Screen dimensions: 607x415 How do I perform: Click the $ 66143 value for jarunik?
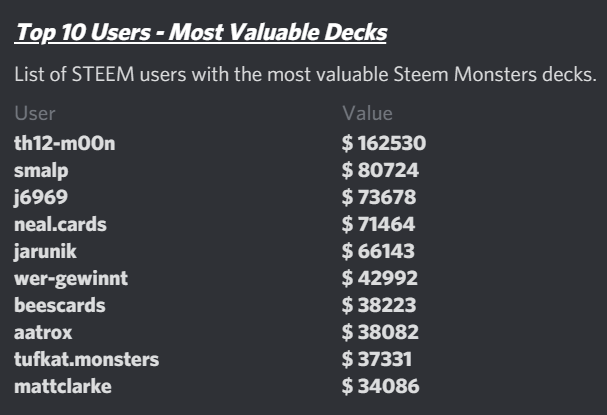pos(378,251)
